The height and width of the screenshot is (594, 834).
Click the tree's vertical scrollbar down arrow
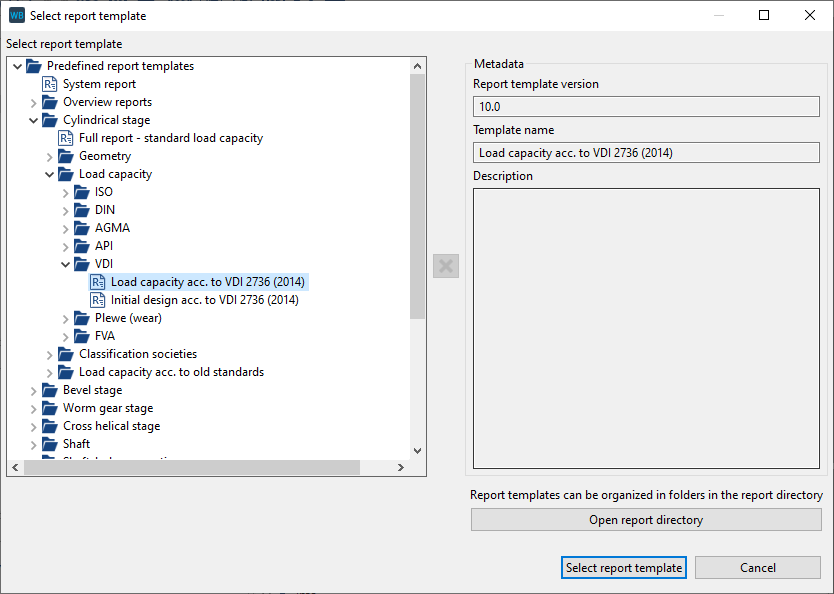[418, 451]
